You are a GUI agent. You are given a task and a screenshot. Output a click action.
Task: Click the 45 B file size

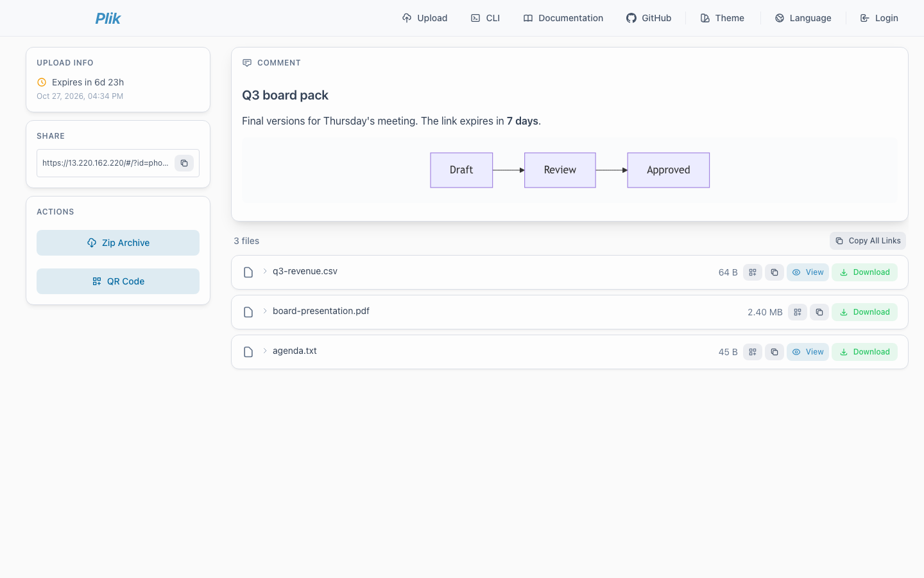728,352
